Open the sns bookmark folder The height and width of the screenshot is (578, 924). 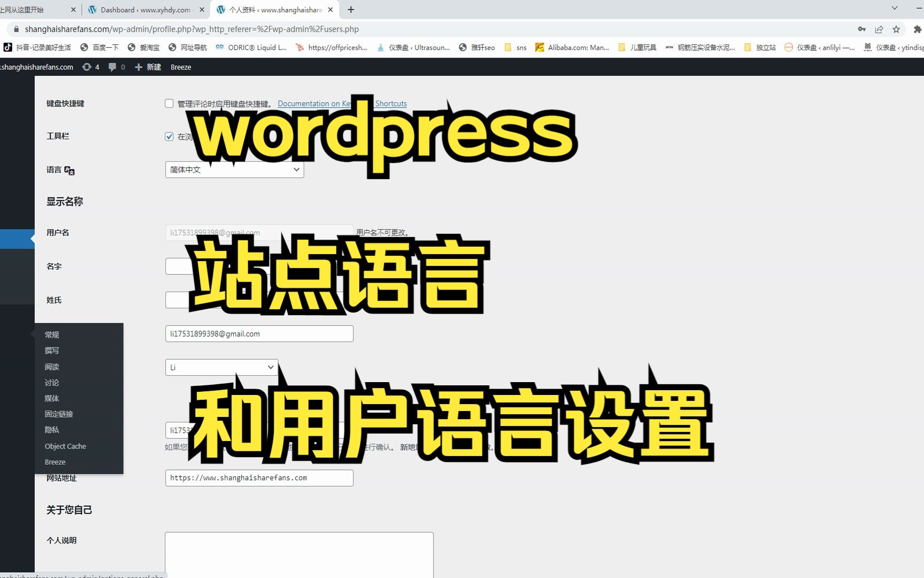[515, 47]
